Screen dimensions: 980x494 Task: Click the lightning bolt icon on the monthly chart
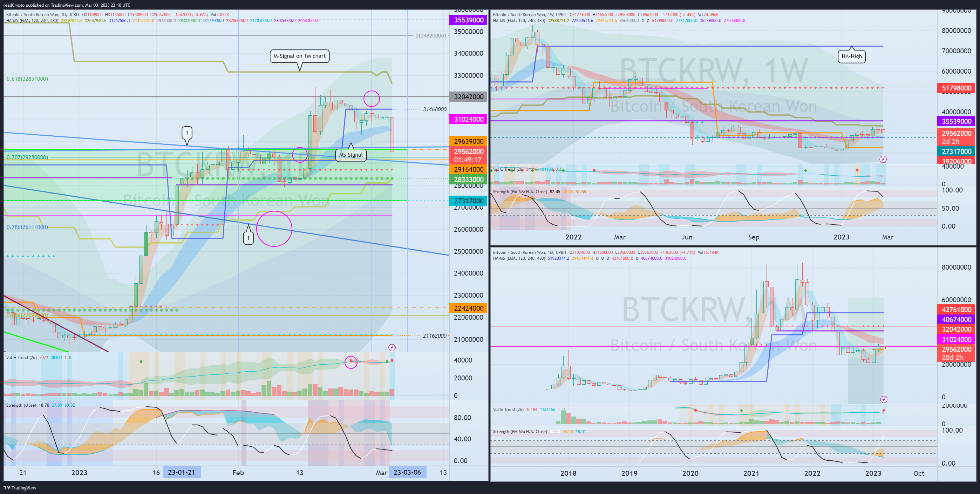tap(884, 399)
